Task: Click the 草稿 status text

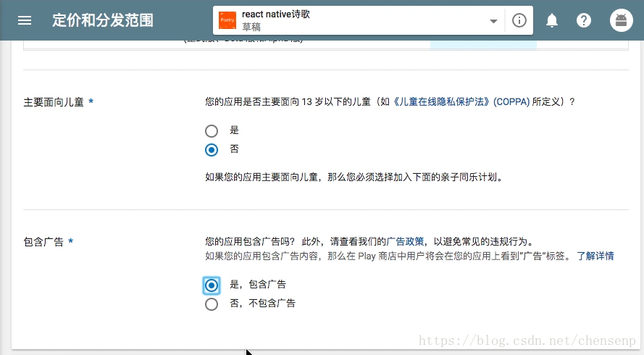Action: click(251, 27)
